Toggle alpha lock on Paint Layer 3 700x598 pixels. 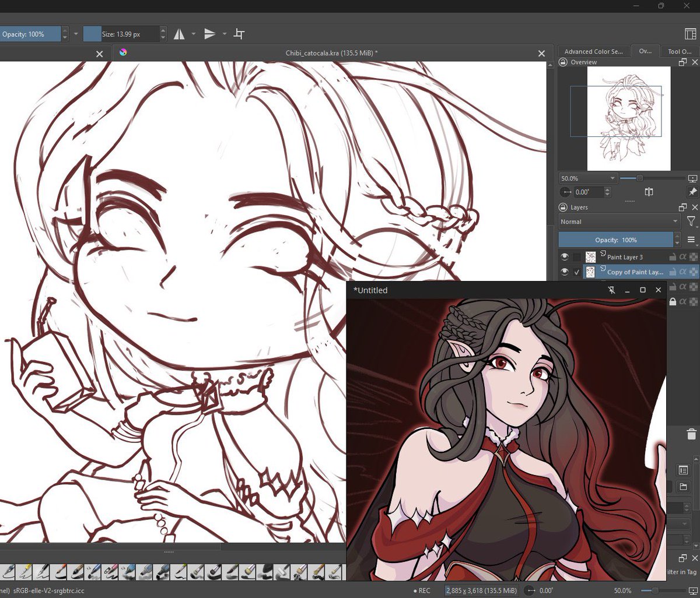coord(692,256)
